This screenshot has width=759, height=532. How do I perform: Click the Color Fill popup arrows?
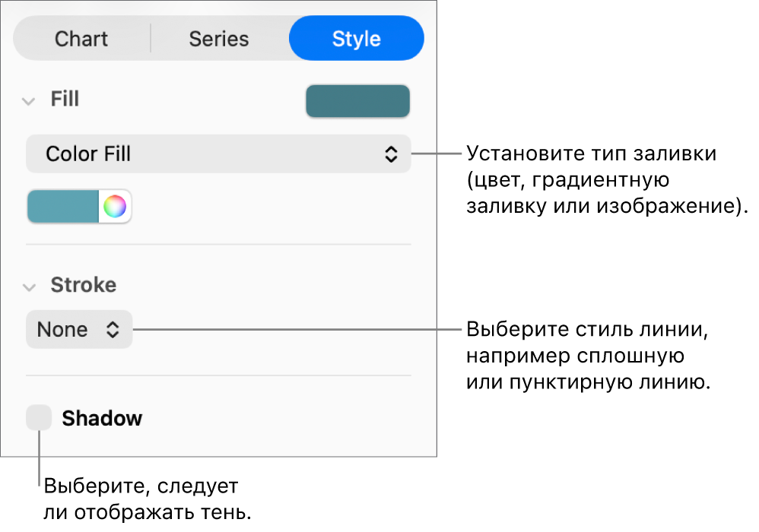click(390, 154)
